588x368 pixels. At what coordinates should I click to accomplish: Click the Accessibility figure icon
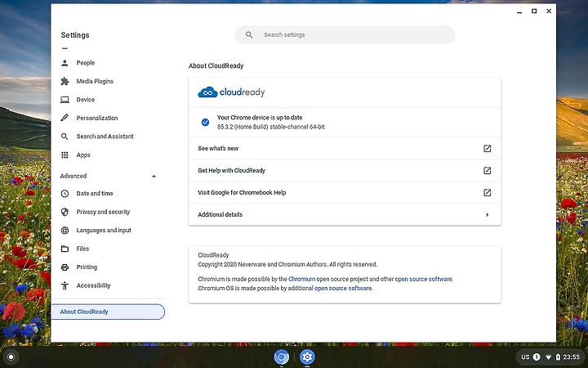[65, 285]
